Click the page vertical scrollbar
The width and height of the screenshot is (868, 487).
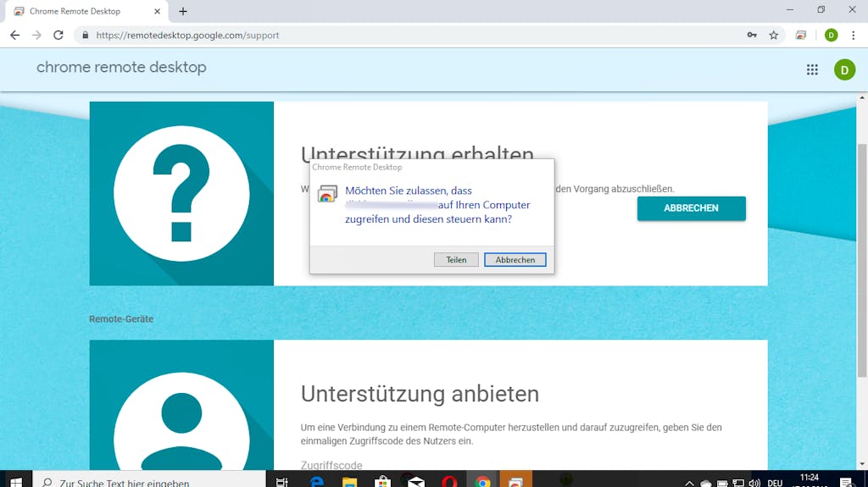point(862,260)
